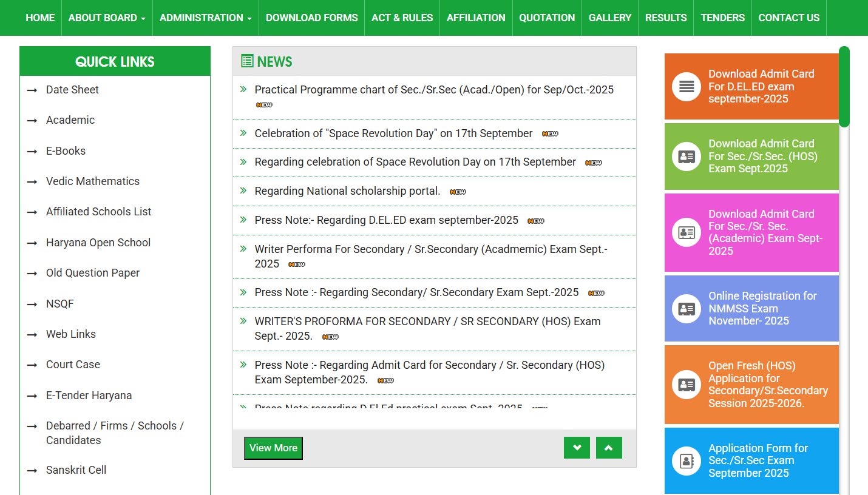Screen dimensions: 868x495
Task: Click the D.EL.ED admit card list icon
Action: [687, 87]
